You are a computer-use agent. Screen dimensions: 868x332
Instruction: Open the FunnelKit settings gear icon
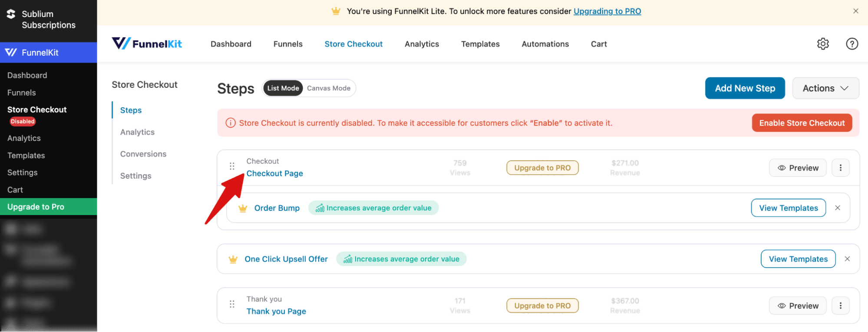pos(823,44)
